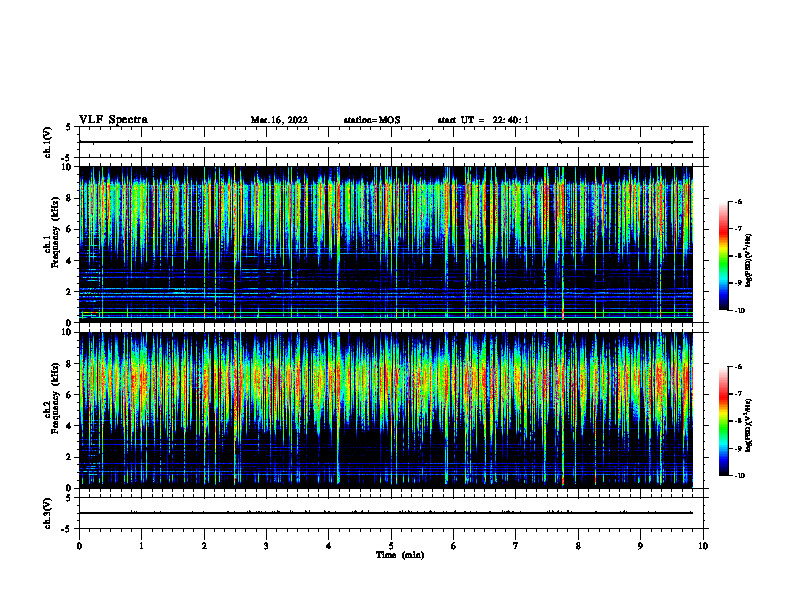Select the ch.2 "Frequency (kHz)" axis label
The width and height of the screenshot is (792, 612).
coord(55,398)
